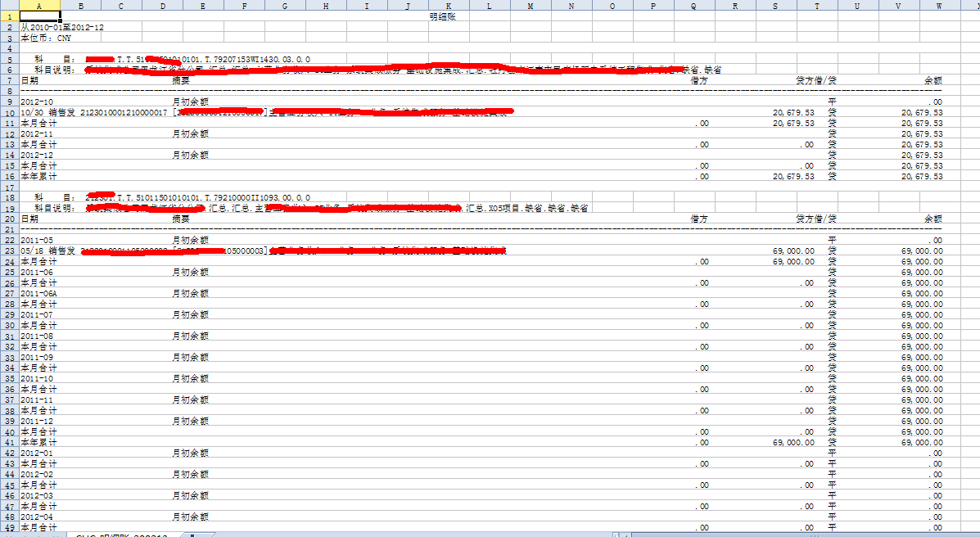Click the 科目说明 label in row 19
The image size is (980, 537).
coord(55,208)
